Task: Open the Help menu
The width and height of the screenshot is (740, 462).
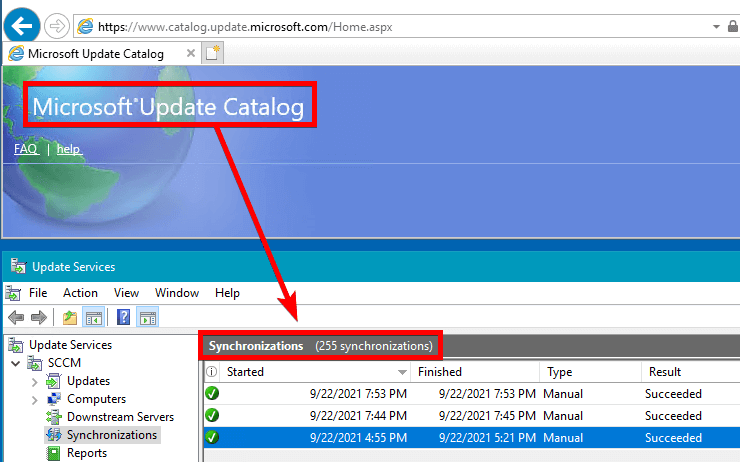Action: pos(227,293)
